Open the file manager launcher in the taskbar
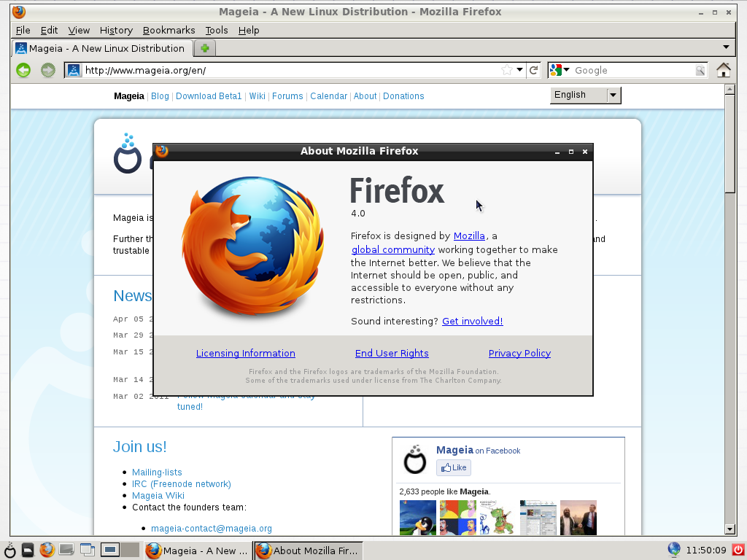 tap(28, 550)
